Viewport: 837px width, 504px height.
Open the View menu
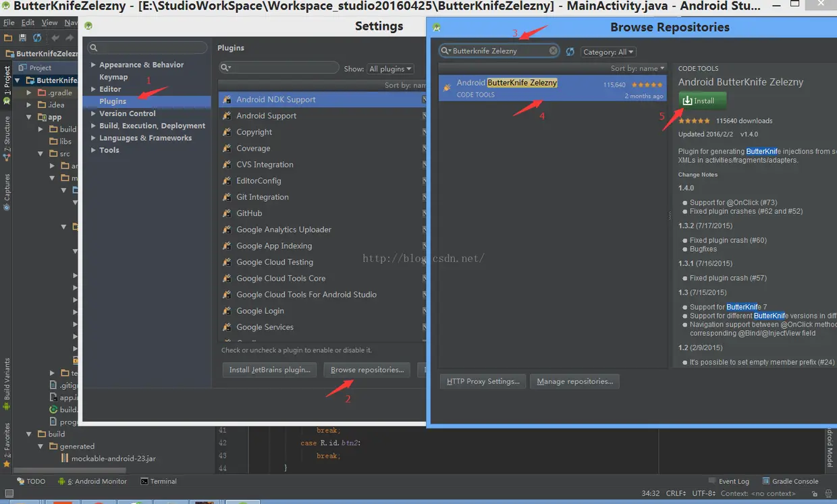pos(50,22)
